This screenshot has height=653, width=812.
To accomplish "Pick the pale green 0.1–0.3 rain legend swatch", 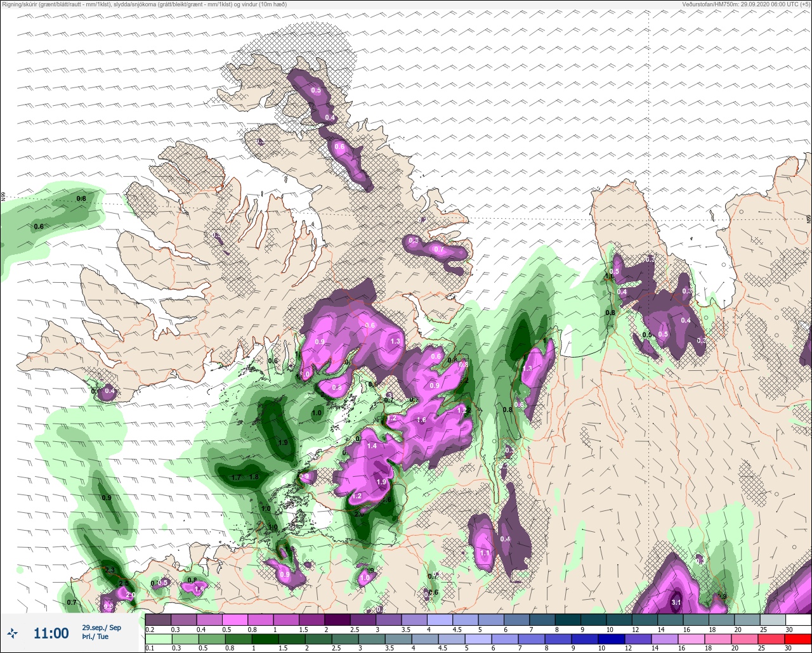I will (159, 639).
